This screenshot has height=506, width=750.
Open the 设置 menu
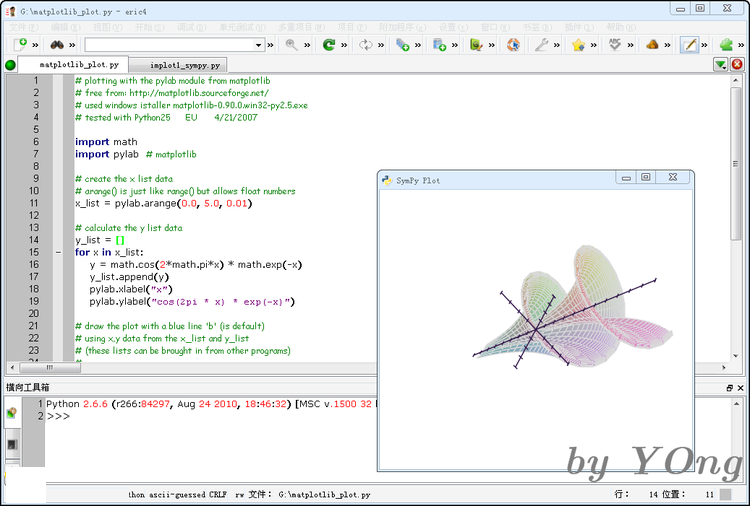coord(453,27)
